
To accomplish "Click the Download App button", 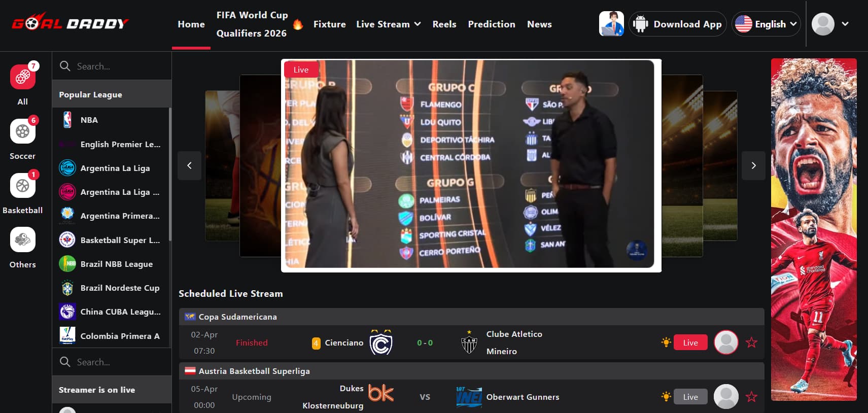I will tap(678, 24).
